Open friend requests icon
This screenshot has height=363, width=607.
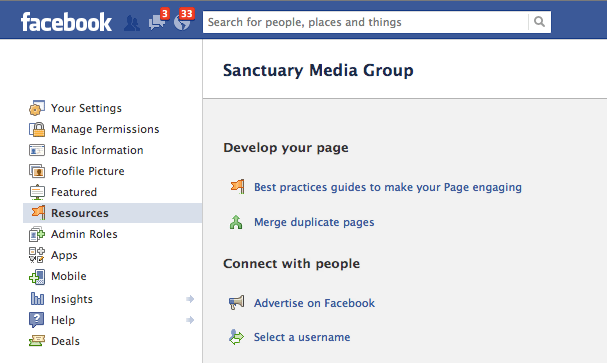pyautogui.click(x=132, y=23)
